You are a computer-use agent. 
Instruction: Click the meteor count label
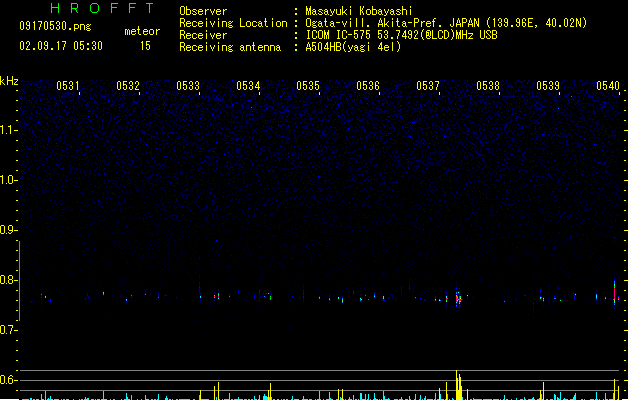point(142,31)
